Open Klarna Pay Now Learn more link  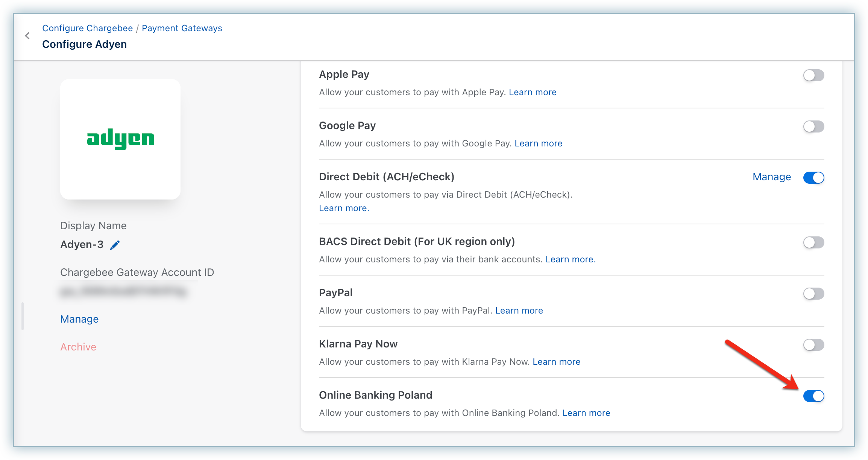pyautogui.click(x=556, y=362)
